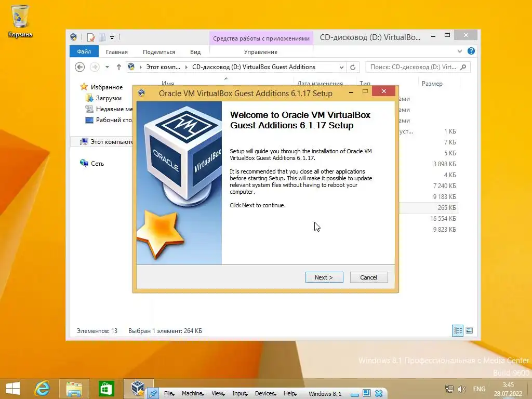This screenshot has height=399, width=532.
Task: Select the file row sized 7 240 КБ
Action: (428, 186)
